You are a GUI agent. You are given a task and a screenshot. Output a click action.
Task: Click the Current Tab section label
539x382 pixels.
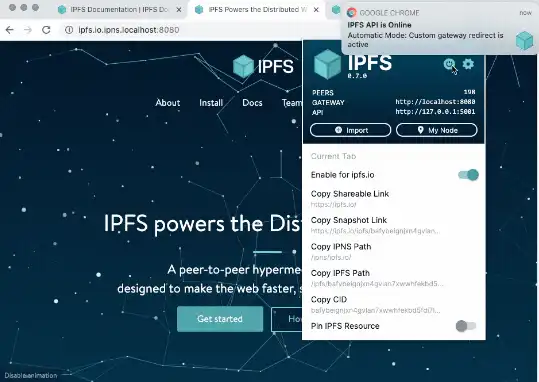click(x=333, y=156)
